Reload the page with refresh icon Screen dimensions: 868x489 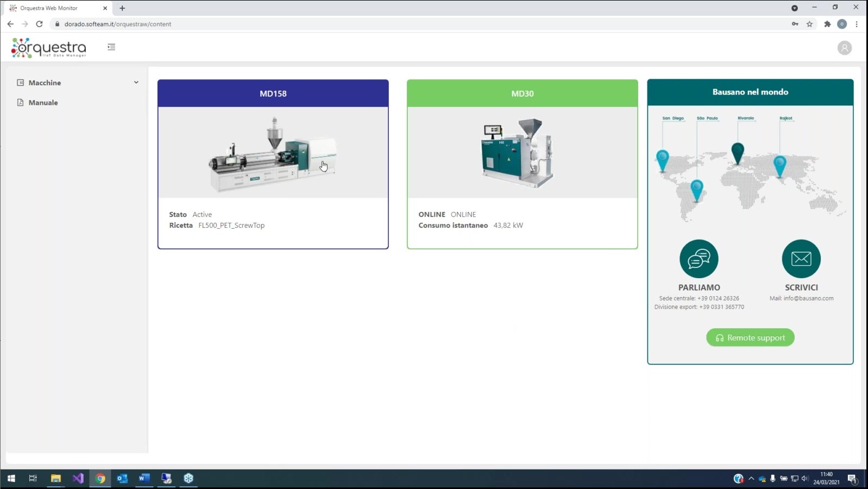point(39,24)
